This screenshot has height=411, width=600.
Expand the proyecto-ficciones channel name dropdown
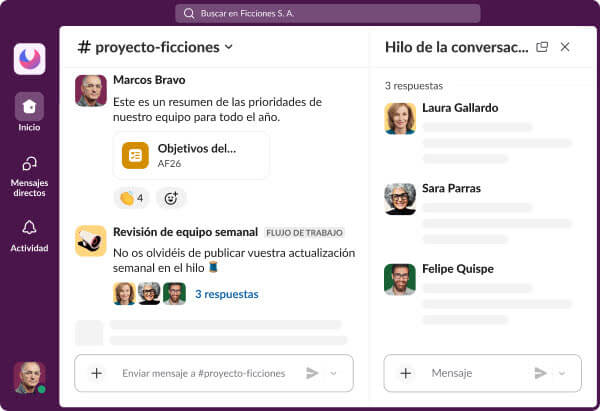pos(229,47)
